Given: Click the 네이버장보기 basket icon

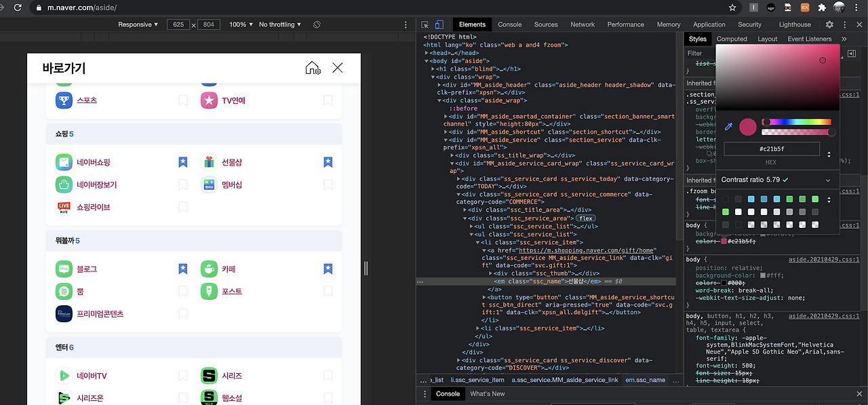Looking at the screenshot, I should pos(64,185).
